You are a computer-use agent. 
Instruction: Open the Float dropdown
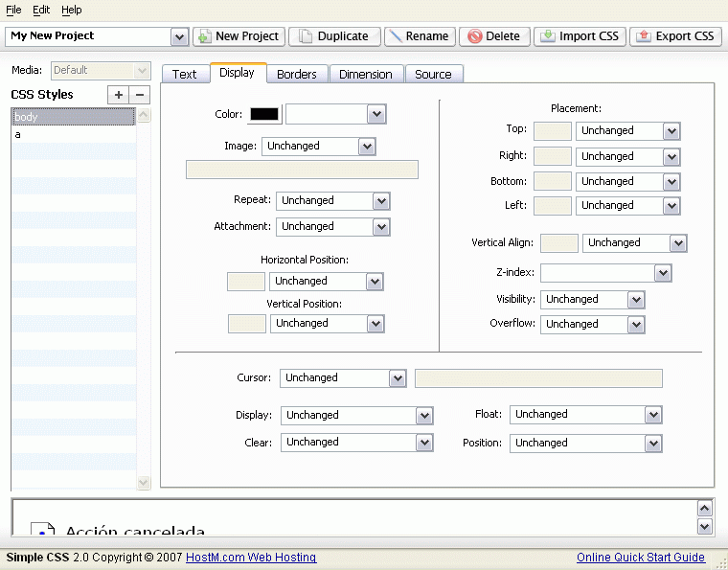(x=653, y=415)
